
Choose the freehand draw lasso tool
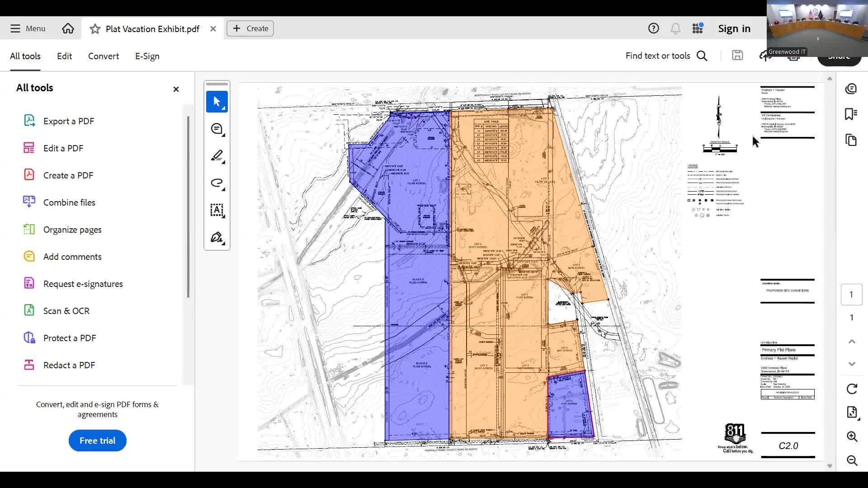217,183
